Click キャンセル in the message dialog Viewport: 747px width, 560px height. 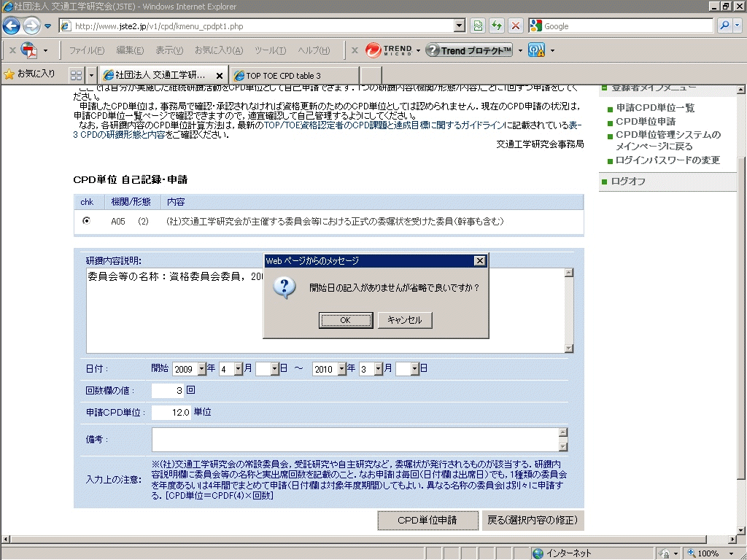point(404,320)
